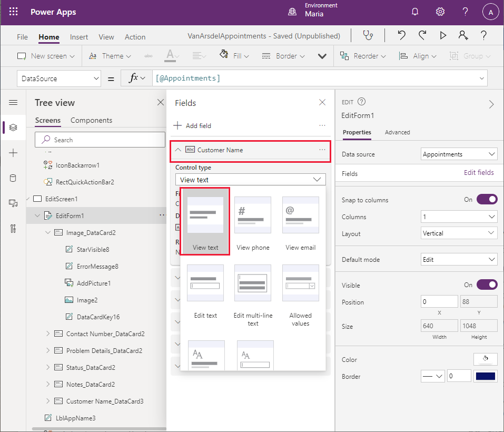Click the Edit fields link

(479, 173)
